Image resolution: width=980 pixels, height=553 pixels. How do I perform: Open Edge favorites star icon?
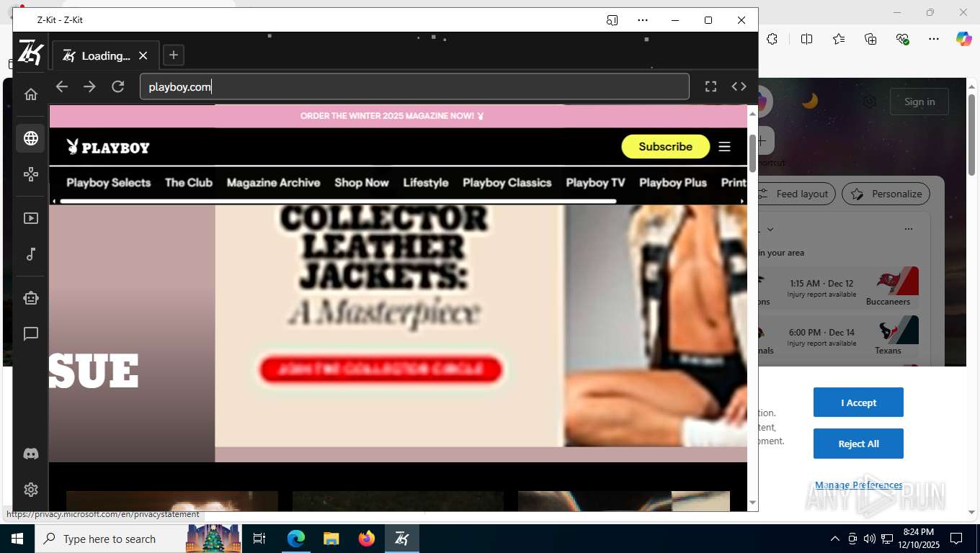(839, 39)
